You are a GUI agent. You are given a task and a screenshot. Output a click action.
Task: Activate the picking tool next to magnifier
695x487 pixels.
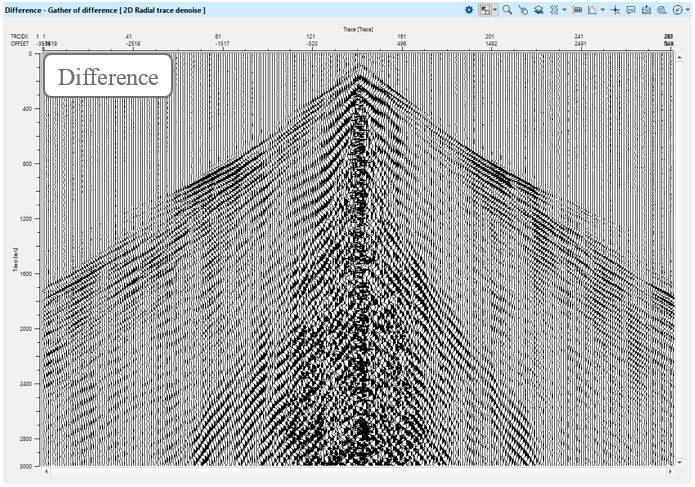tap(522, 9)
